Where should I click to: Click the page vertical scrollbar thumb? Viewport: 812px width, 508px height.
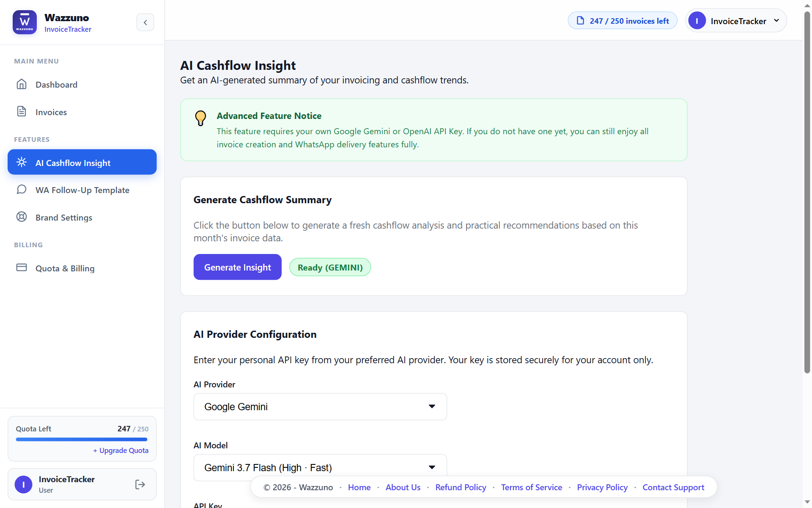point(807,193)
